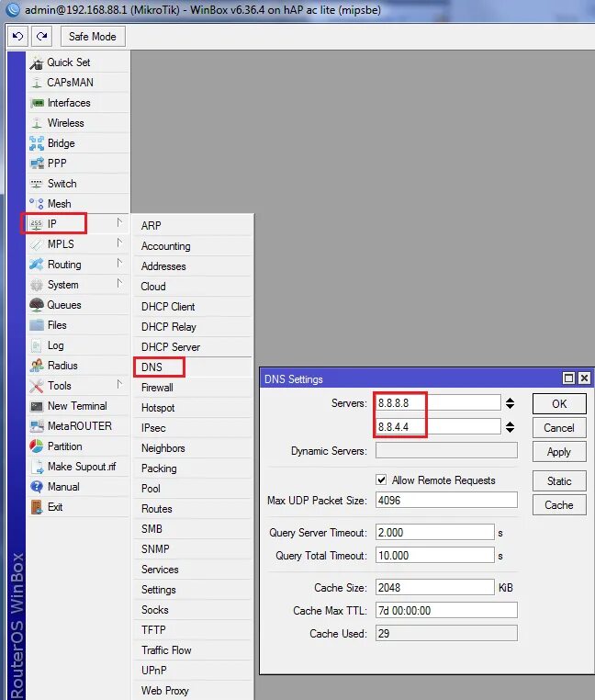Expand MPLS submenu arrow

pyautogui.click(x=119, y=243)
